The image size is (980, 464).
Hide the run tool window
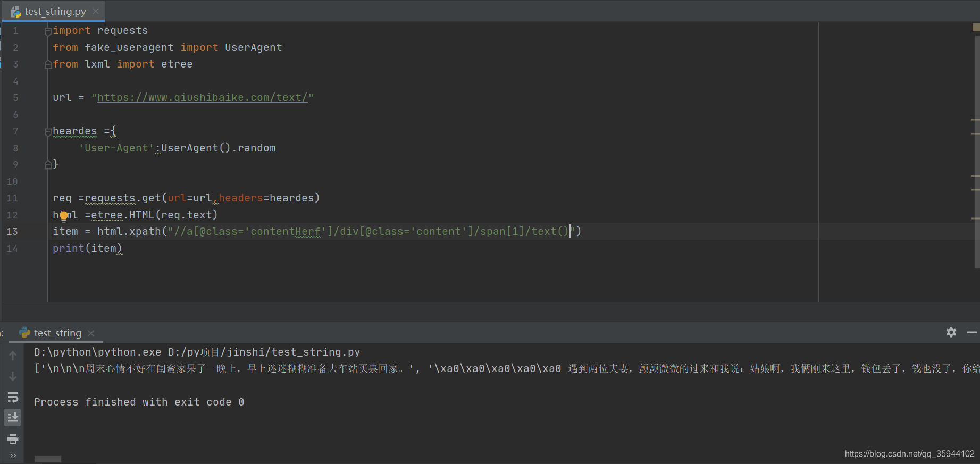[972, 332]
